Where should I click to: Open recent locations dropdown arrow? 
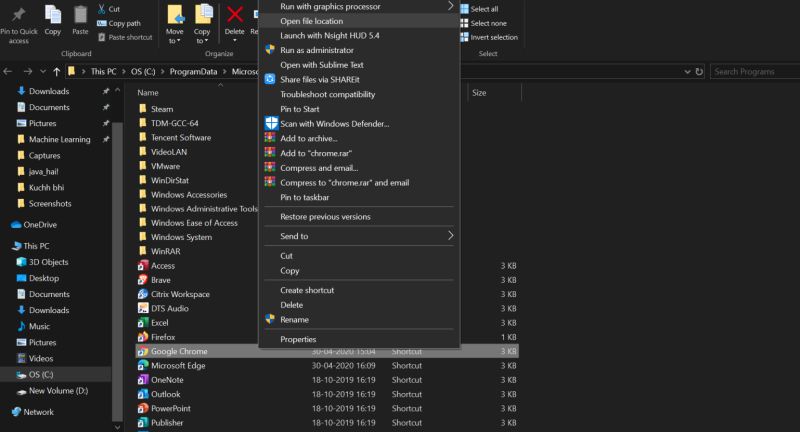[43, 71]
